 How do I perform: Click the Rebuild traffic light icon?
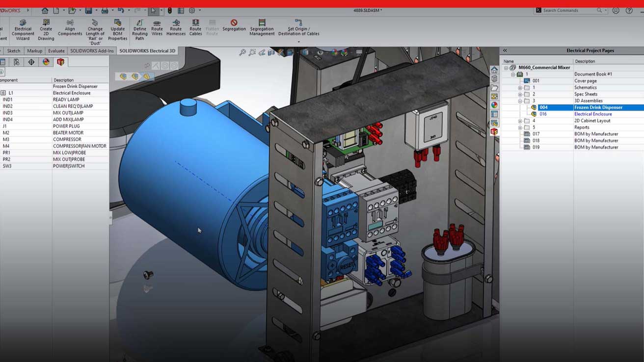[x=170, y=10]
